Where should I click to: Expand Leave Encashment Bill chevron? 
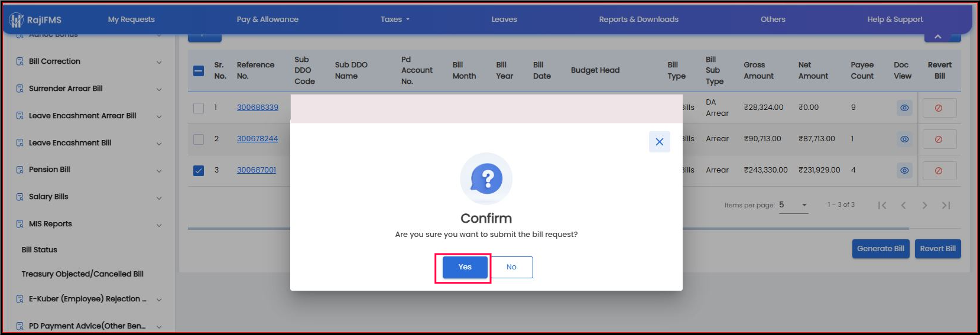(159, 144)
